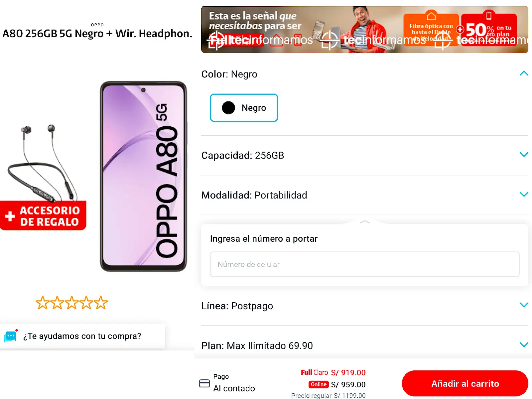Click the OPPO A80 phone image
This screenshot has height=399, width=532.
tap(143, 176)
